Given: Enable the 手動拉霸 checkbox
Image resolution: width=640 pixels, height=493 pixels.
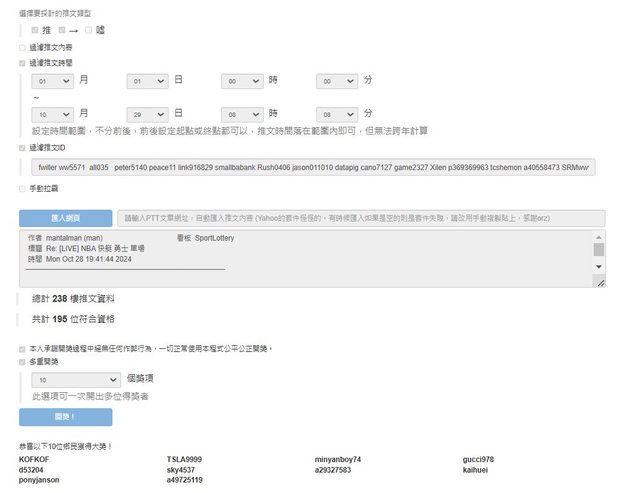Looking at the screenshot, I should tap(23, 188).
